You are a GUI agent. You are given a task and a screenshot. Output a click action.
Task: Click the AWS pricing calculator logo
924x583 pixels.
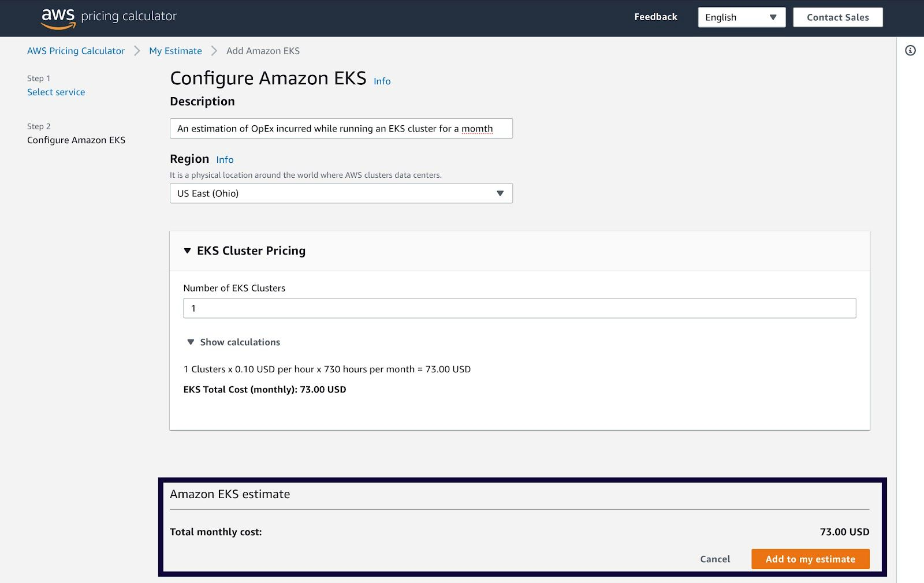109,18
